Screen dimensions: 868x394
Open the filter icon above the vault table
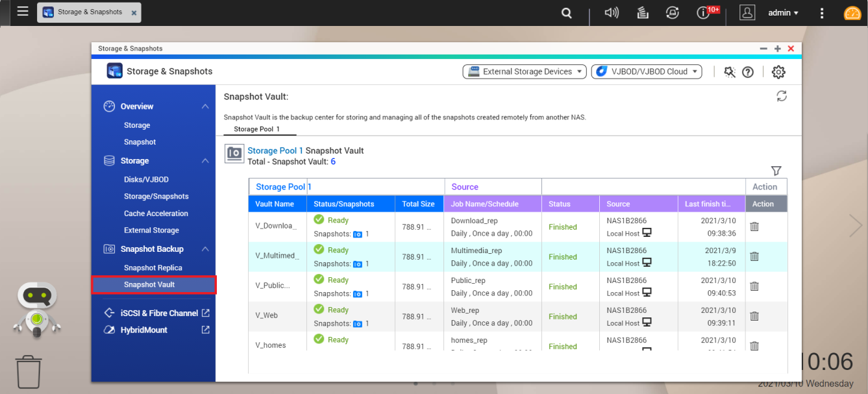pyautogui.click(x=776, y=171)
